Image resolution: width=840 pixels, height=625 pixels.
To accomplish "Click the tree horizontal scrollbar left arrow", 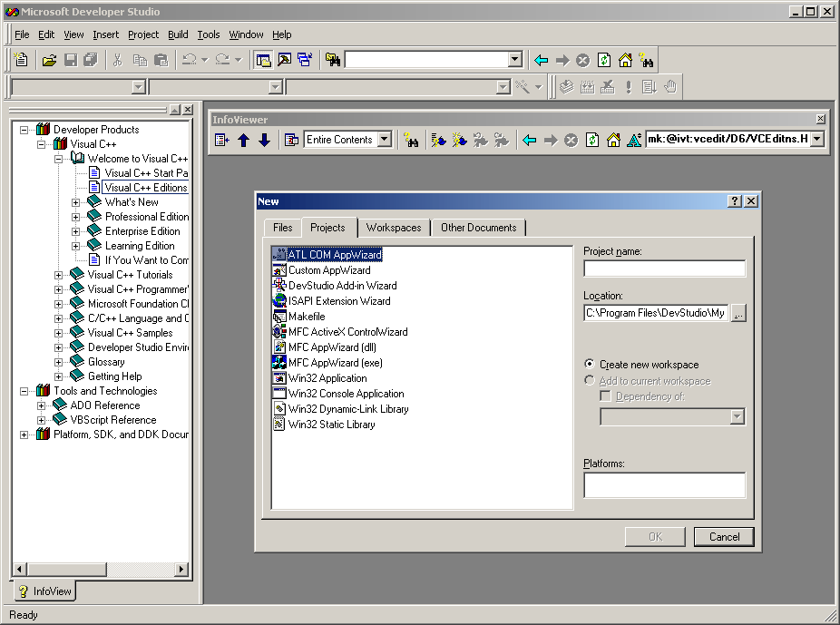I will pyautogui.click(x=20, y=569).
